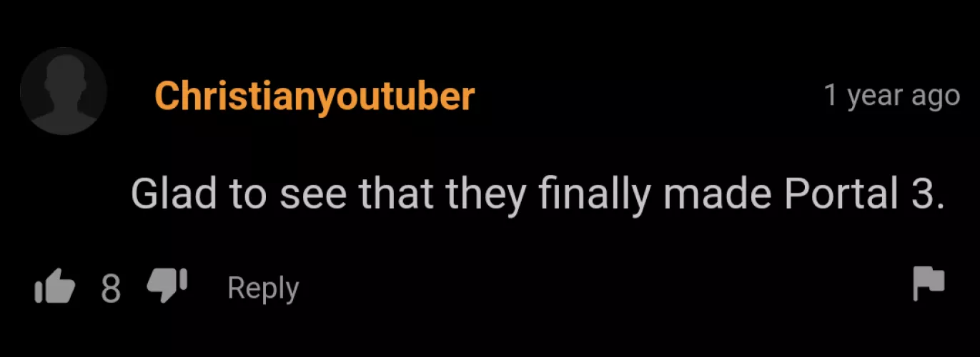The width and height of the screenshot is (980, 357).
Task: Report the comment using the flag icon
Action: coord(929,285)
